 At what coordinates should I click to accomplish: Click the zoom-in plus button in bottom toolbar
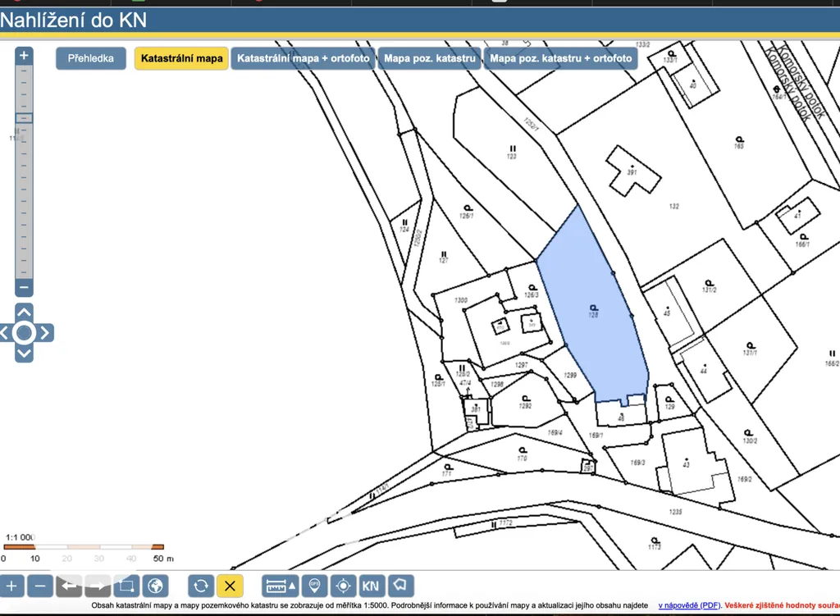[x=11, y=586]
